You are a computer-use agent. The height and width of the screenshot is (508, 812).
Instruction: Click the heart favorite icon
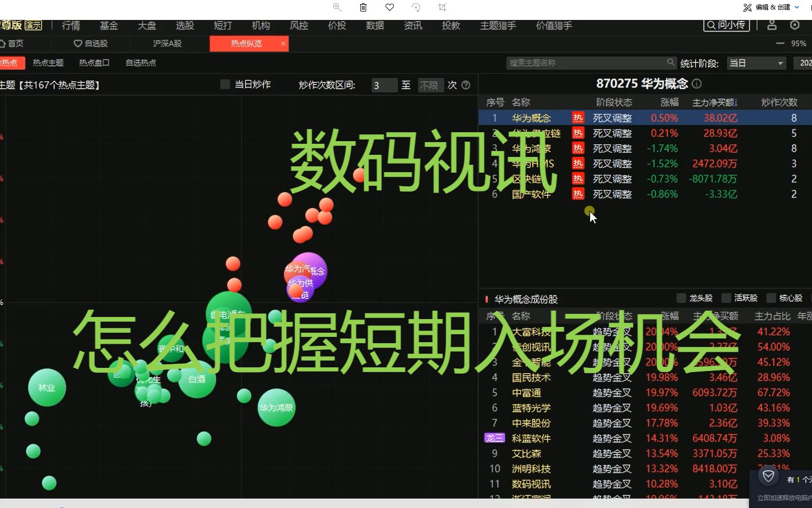[x=390, y=7]
